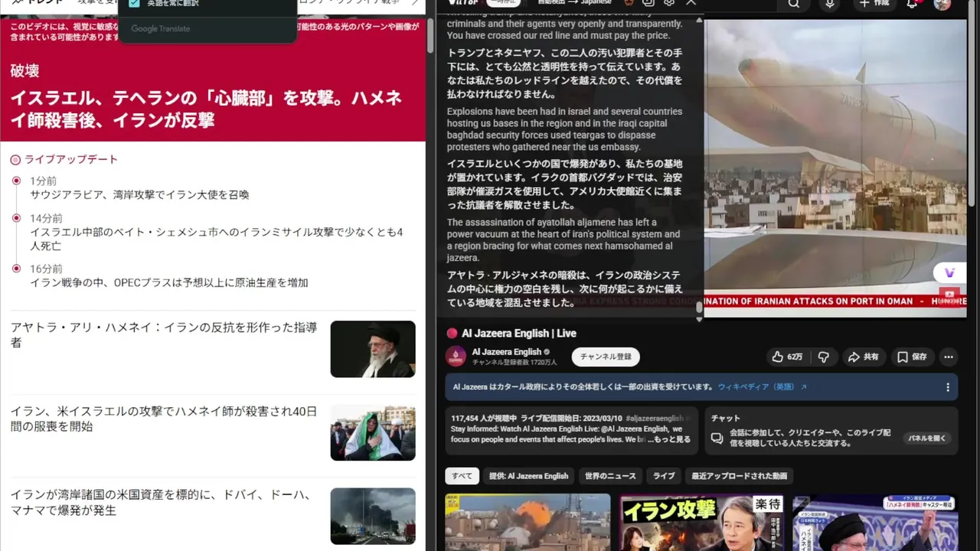Open the mourning crowd article thumbnail
980x551 pixels.
(x=373, y=432)
